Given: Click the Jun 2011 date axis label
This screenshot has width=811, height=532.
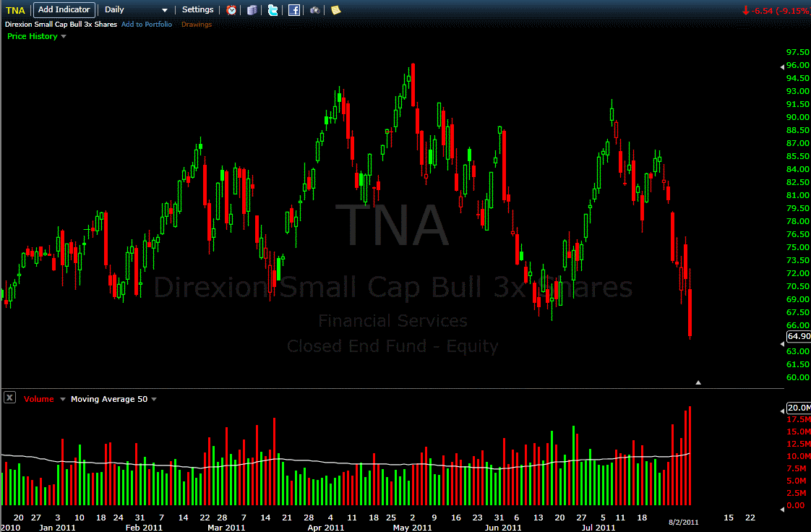Looking at the screenshot, I should tap(503, 528).
